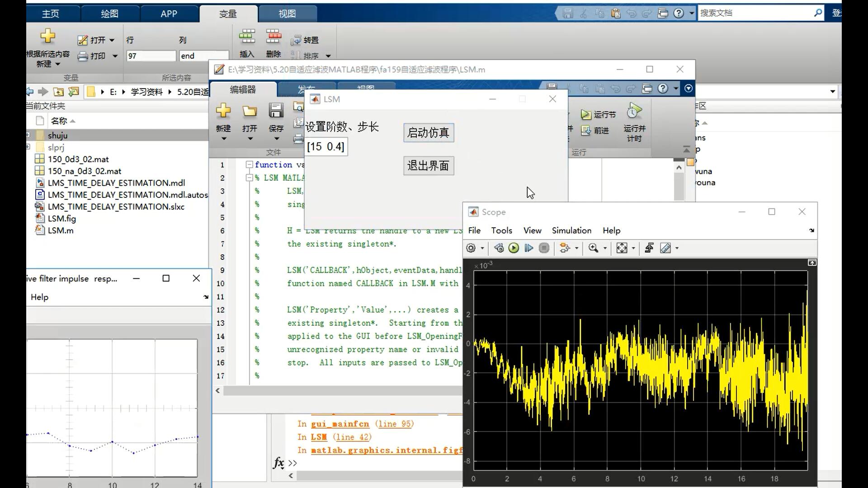The height and width of the screenshot is (488, 868).
Task: Open dropdown next to Scope gear icon
Action: click(482, 248)
